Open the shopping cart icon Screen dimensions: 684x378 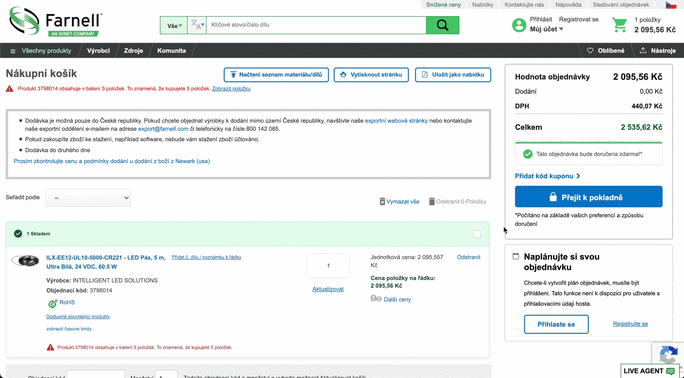tap(619, 25)
